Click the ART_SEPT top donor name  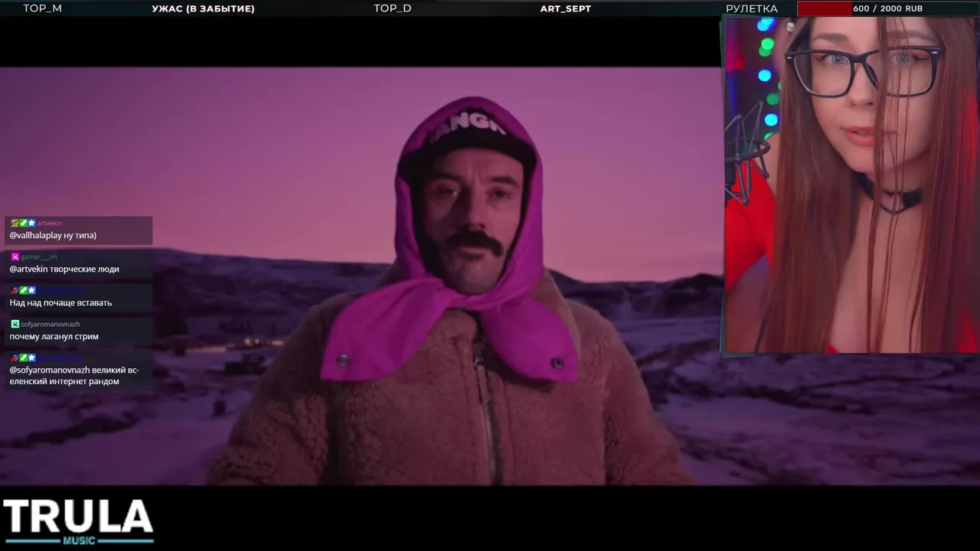566,8
